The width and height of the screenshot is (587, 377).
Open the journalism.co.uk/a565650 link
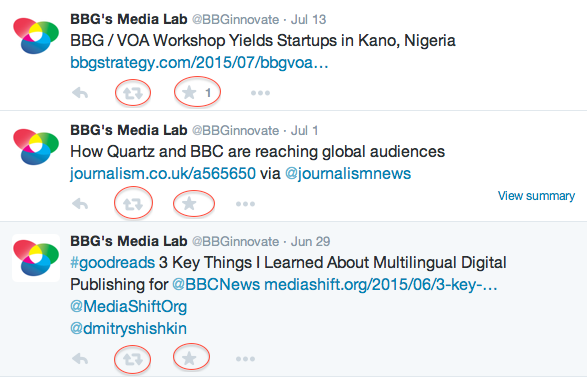(163, 173)
